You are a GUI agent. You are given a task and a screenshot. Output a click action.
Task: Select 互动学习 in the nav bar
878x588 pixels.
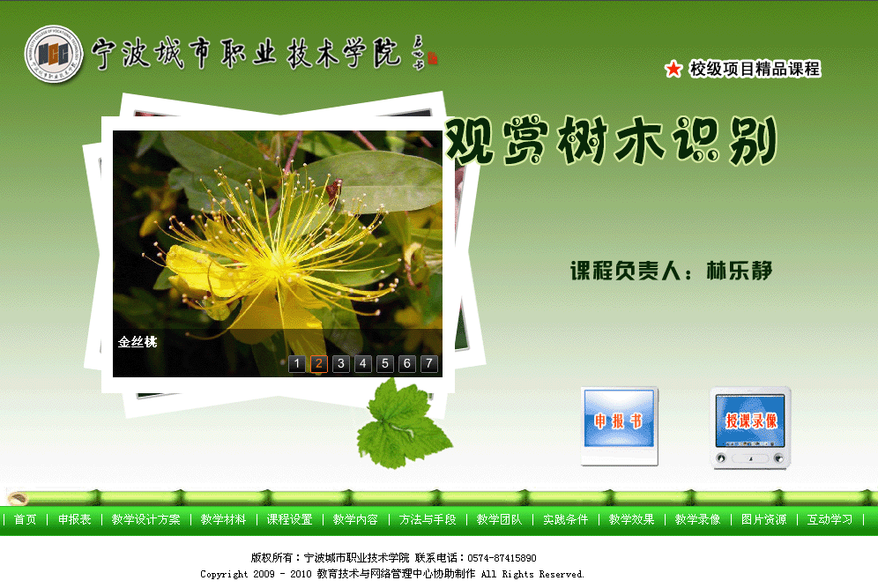830,519
